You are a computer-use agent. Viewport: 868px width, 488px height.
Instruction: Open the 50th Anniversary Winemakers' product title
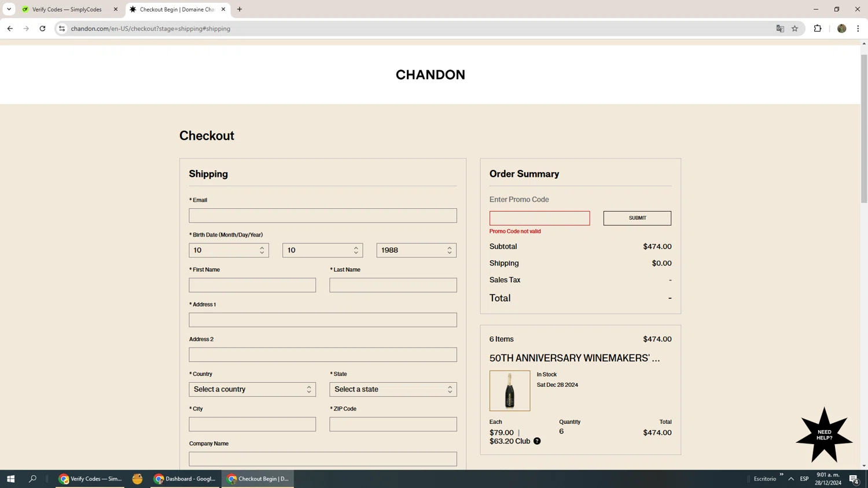click(575, 358)
